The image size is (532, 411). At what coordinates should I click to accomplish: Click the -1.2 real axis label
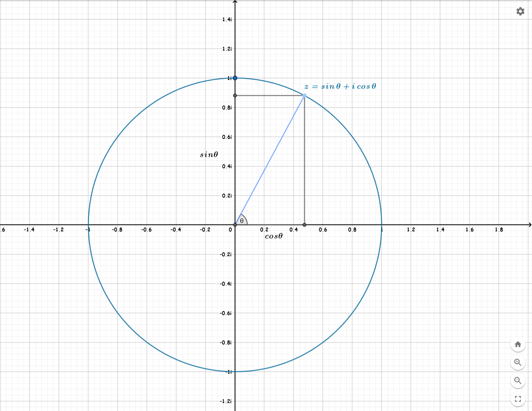58,230
